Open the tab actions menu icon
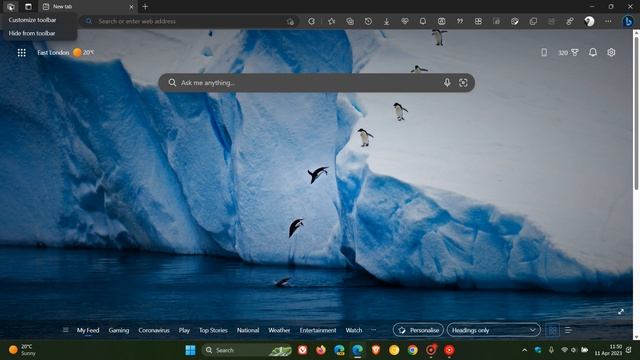 28,7
